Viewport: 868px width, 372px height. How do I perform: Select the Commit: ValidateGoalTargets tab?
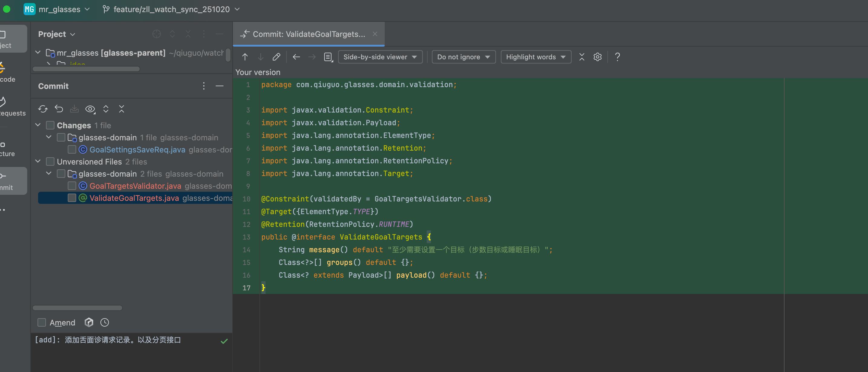pyautogui.click(x=308, y=34)
